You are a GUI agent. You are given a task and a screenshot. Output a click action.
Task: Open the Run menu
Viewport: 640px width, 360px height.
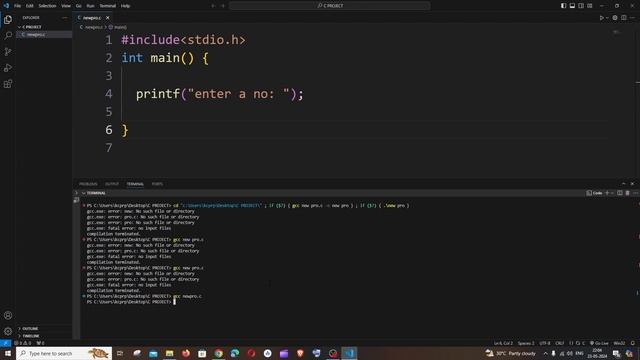pyautogui.click(x=91, y=6)
